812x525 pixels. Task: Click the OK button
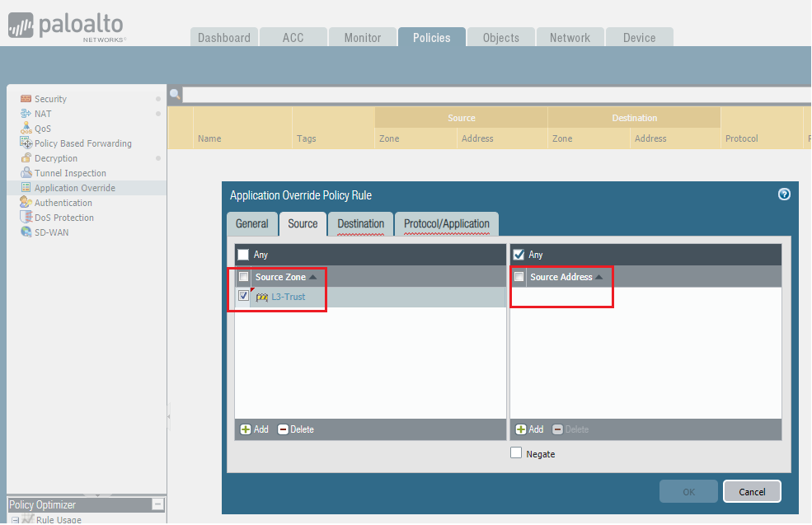tap(688, 491)
